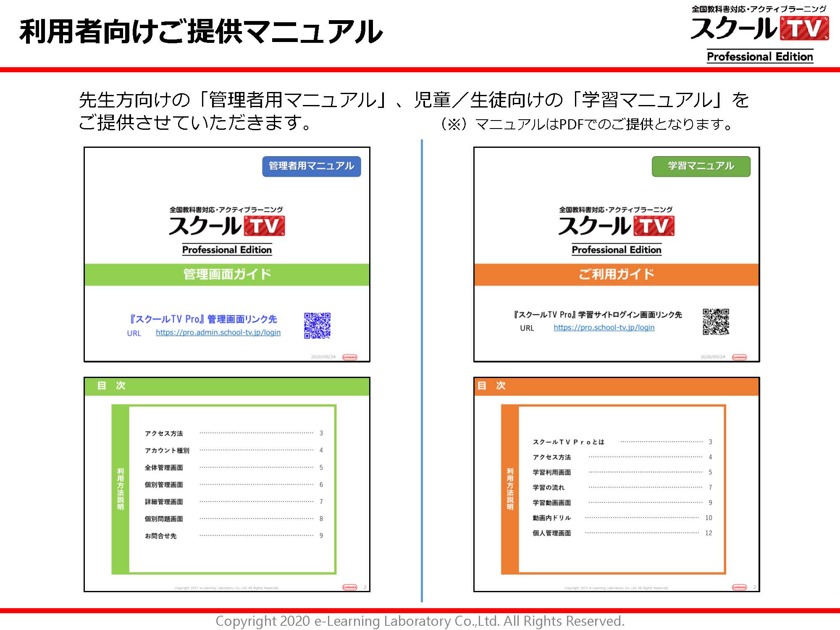Screen dimensions: 840x630
Task: Click the マニュアルはPDFでのご提供となります note
Action: point(586,124)
